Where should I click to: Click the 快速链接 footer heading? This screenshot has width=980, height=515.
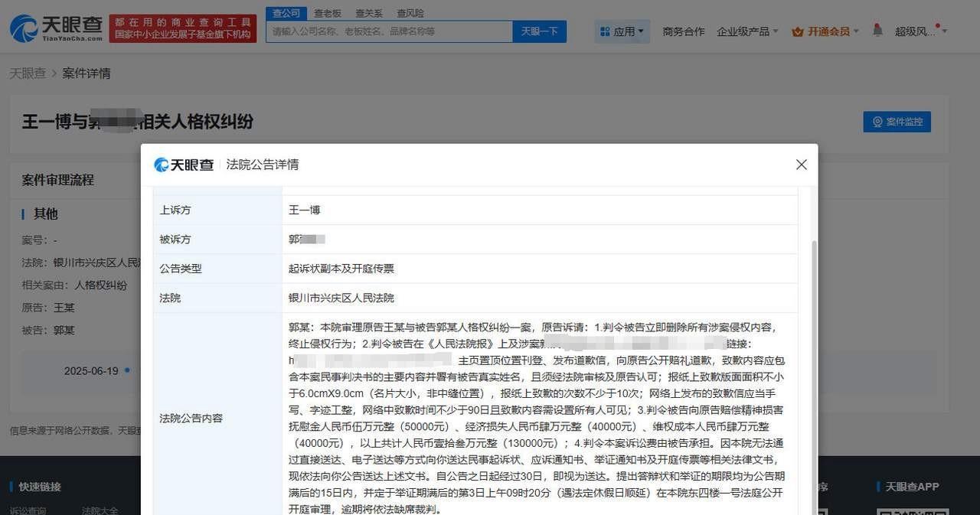point(40,487)
